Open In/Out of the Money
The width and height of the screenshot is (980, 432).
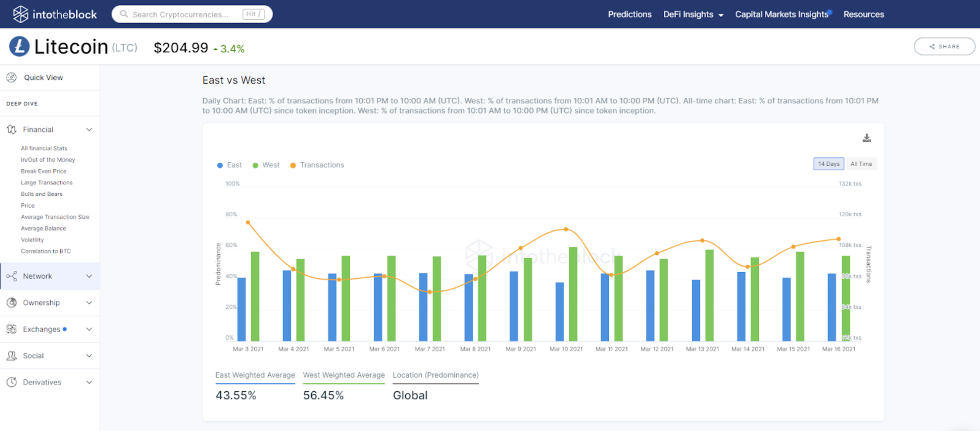(x=48, y=160)
